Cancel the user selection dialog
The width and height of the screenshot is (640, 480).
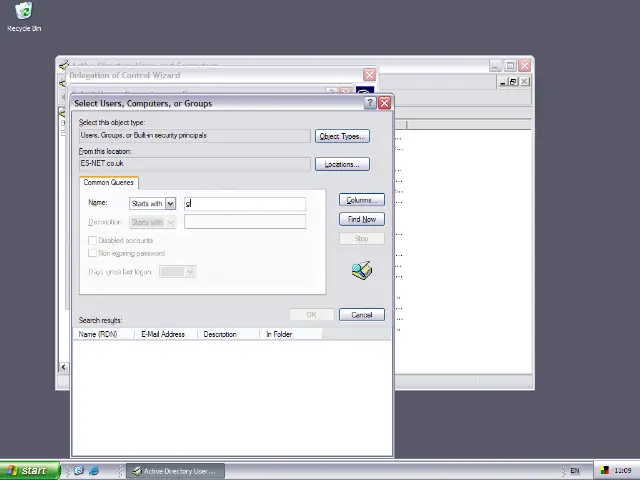(x=362, y=315)
